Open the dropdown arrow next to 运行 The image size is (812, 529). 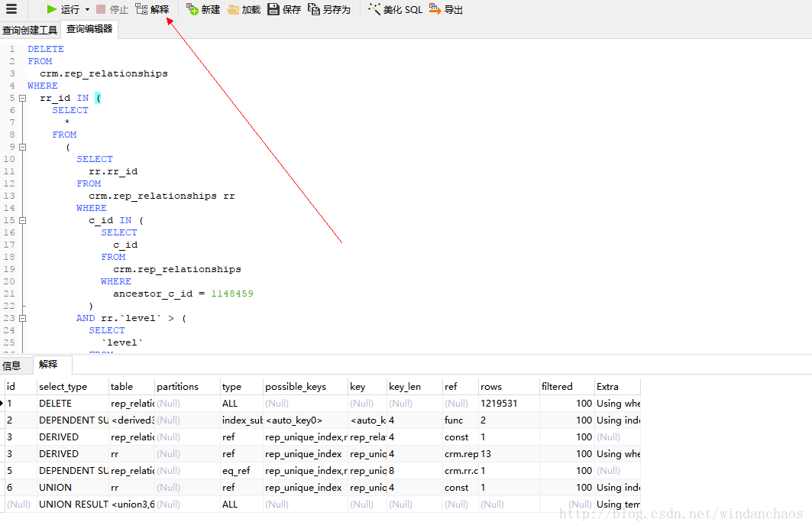(87, 10)
